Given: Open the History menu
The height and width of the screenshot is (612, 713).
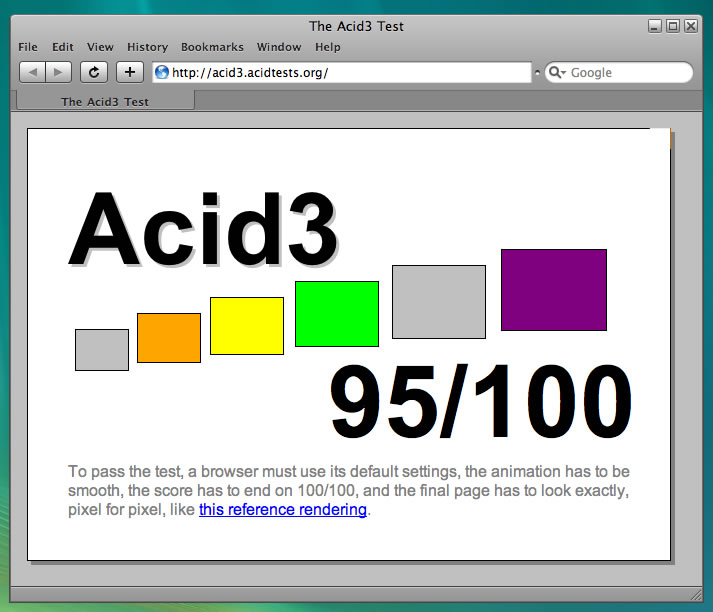Looking at the screenshot, I should (x=147, y=47).
